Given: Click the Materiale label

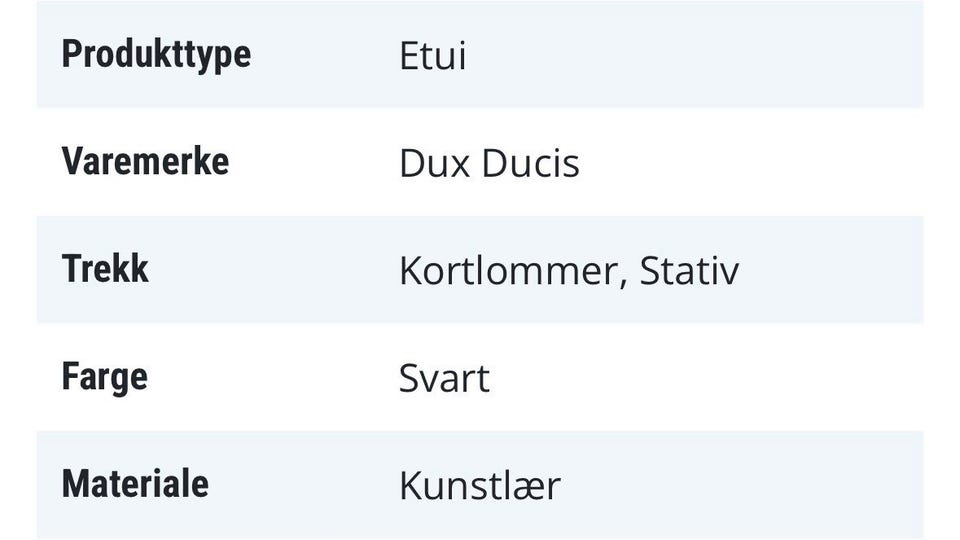Looking at the screenshot, I should tap(135, 485).
